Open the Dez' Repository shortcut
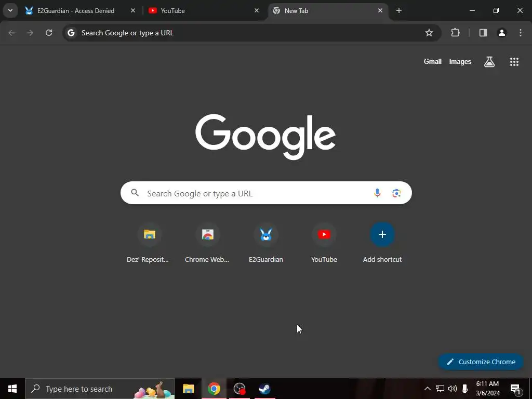The image size is (532, 399). [149, 243]
